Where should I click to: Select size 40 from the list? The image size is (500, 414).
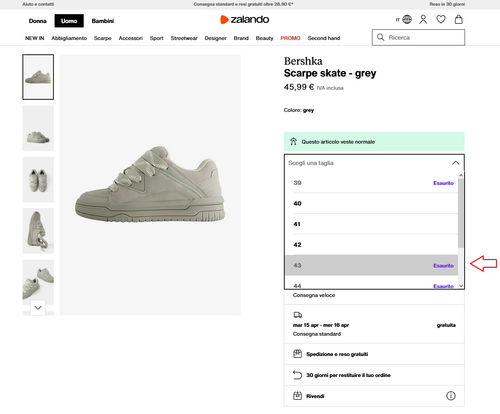click(372, 203)
